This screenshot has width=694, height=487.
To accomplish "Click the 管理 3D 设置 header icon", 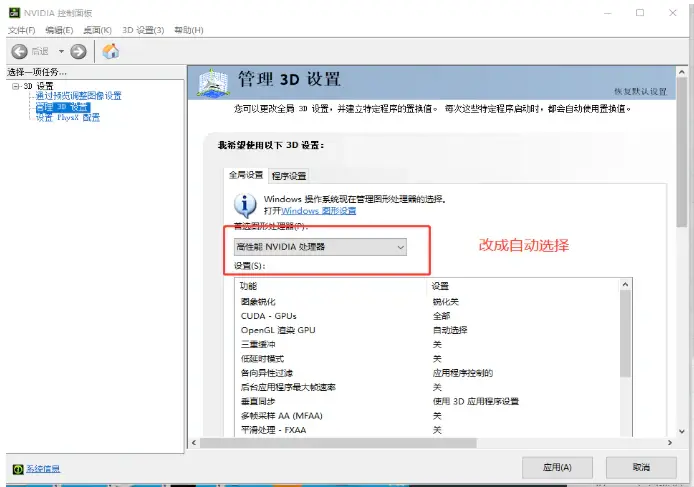I will (x=213, y=83).
